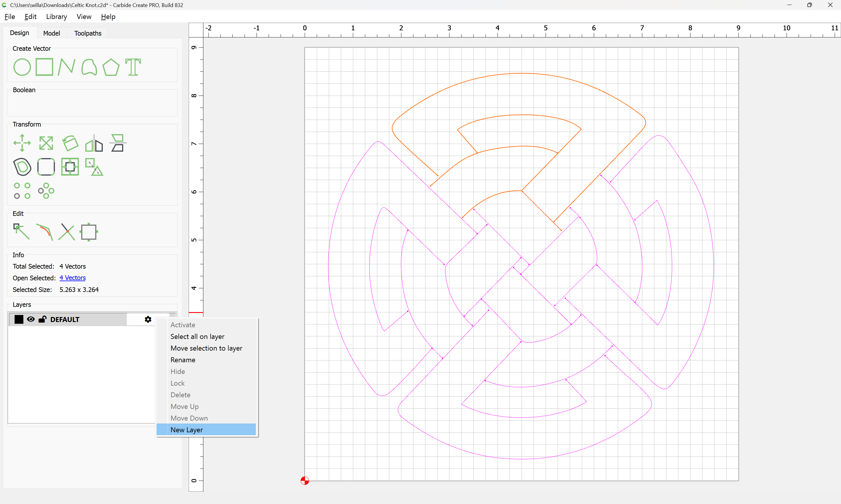Toggle the DEFAULT layer lock icon
Image resolution: width=841 pixels, height=504 pixels.
(43, 319)
